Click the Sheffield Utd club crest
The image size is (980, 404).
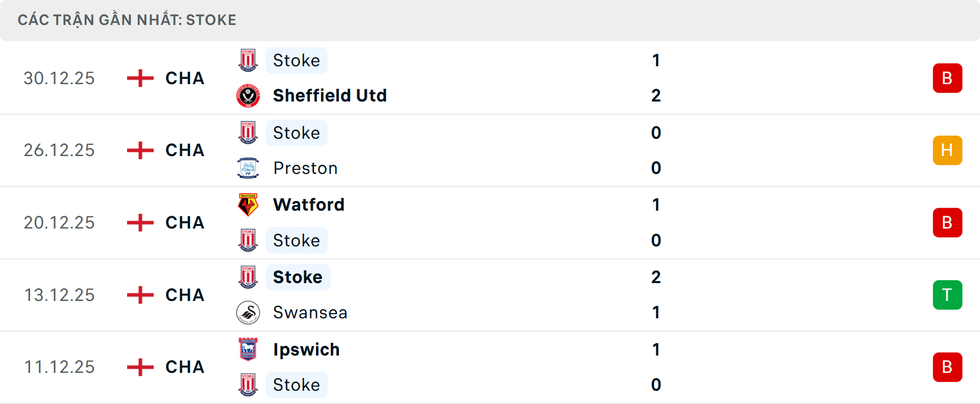point(248,95)
